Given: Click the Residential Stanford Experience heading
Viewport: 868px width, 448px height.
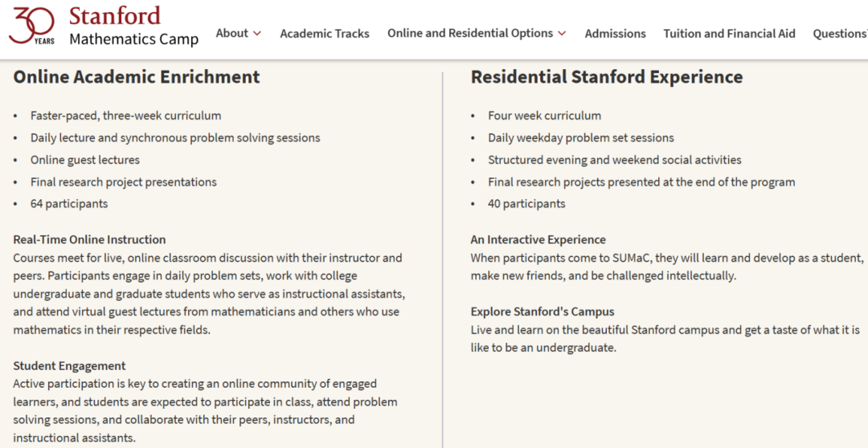Looking at the screenshot, I should click(x=607, y=77).
